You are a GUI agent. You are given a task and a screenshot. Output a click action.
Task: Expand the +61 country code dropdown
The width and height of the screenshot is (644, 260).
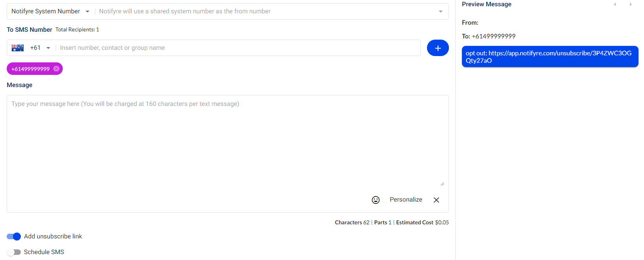48,48
